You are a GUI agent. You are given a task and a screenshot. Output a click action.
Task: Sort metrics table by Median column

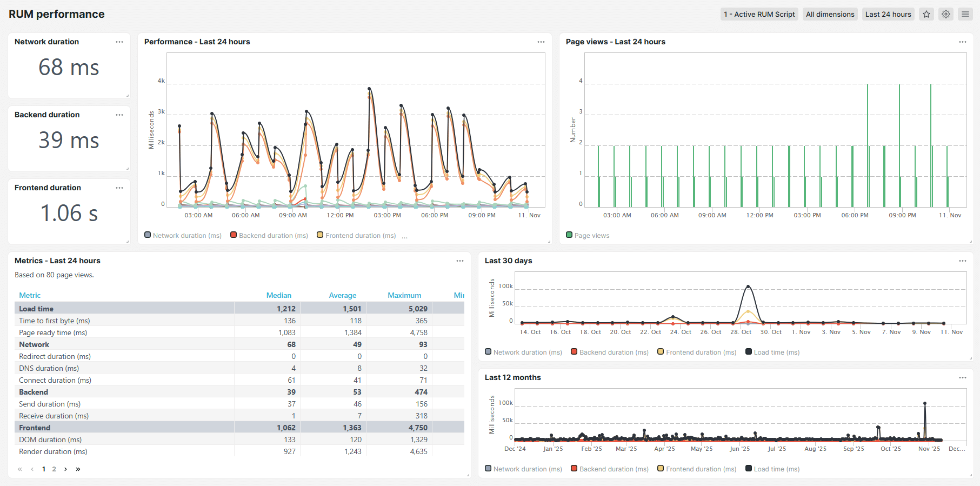[x=278, y=296]
